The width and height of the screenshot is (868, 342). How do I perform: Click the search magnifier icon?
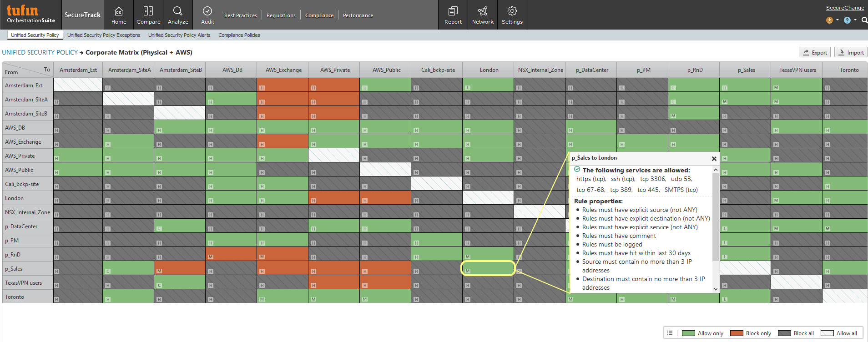click(x=864, y=20)
